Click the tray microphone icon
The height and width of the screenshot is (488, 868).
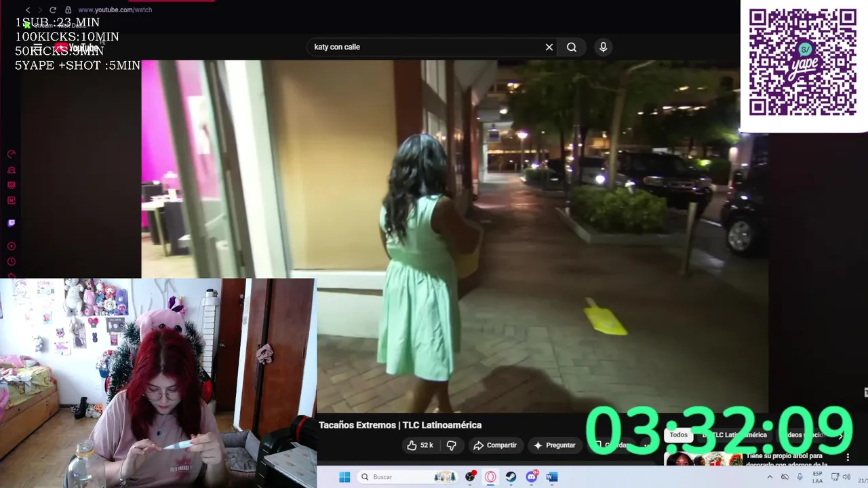coord(800,477)
